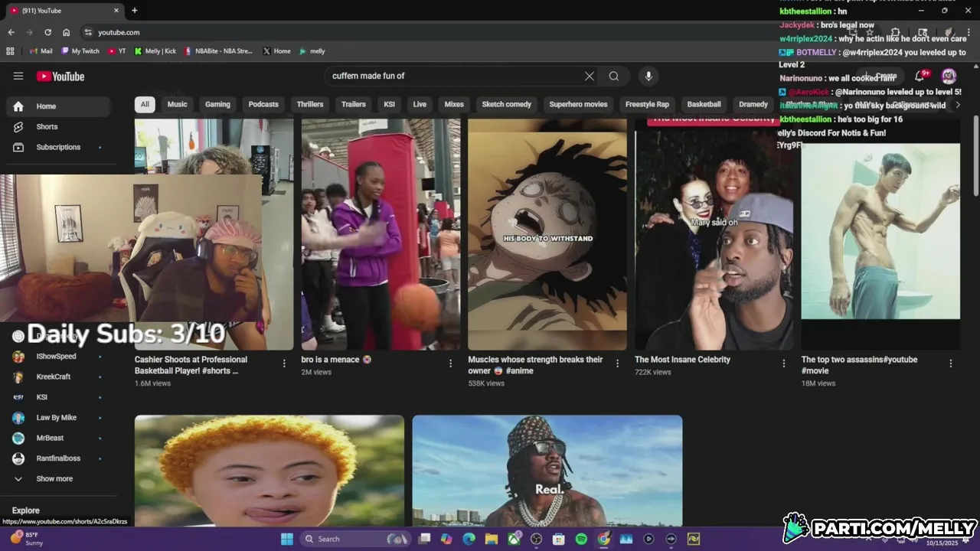Select the Trailers filter chip

[354, 104]
